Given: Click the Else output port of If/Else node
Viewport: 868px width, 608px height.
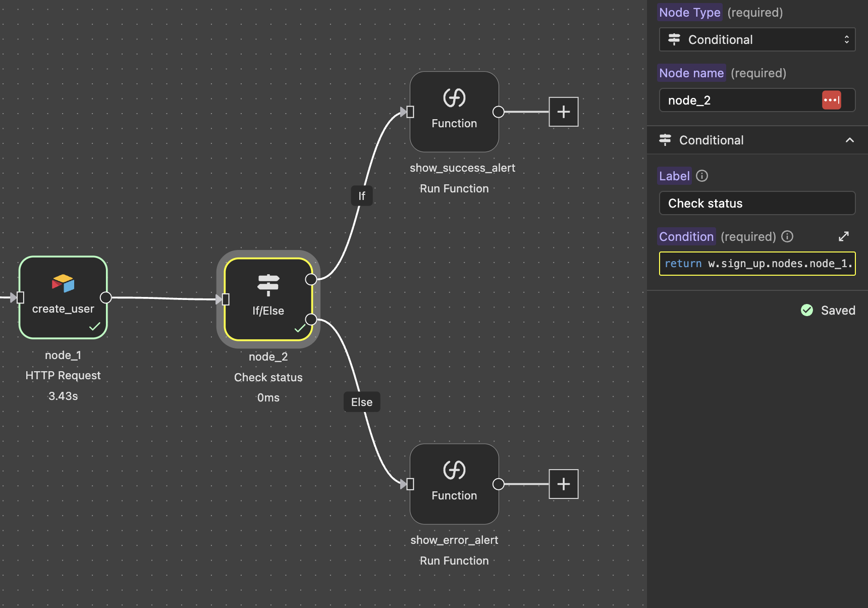Looking at the screenshot, I should [311, 319].
